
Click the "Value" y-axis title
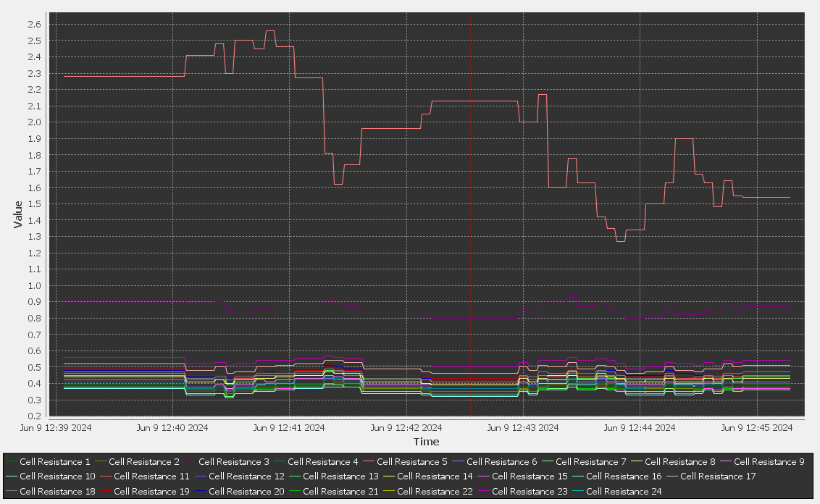17,214
